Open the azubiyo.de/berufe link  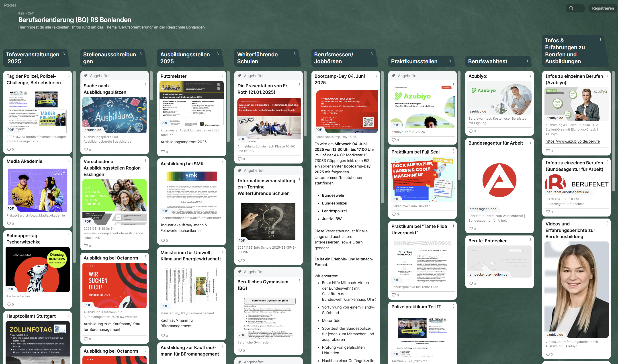pyautogui.click(x=572, y=141)
